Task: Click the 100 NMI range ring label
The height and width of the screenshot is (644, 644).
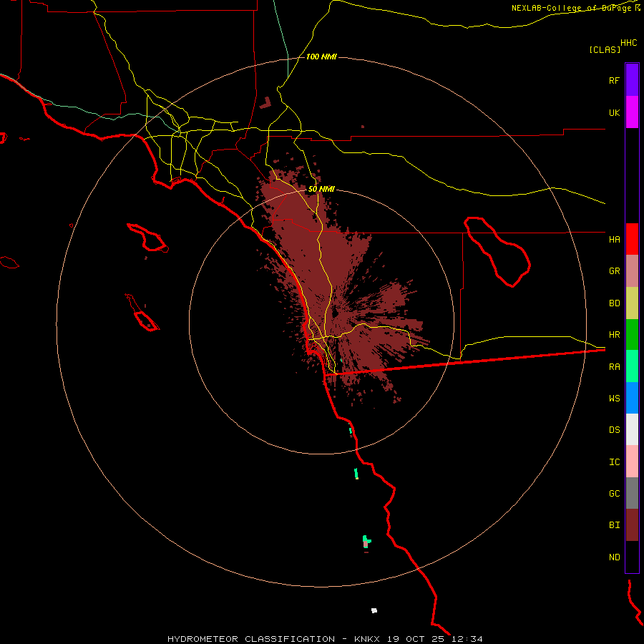Action: pyautogui.click(x=321, y=57)
